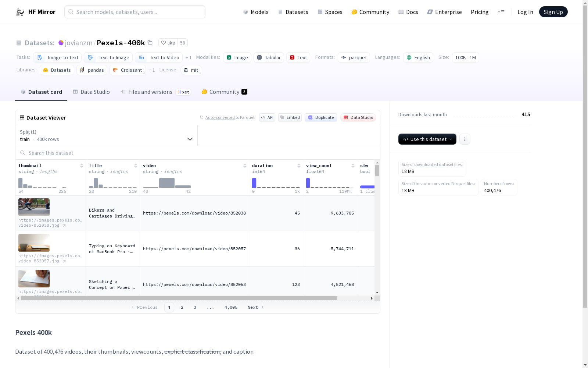This screenshot has width=588, height=368.
Task: Sort by the view_count column icon
Action: (353, 166)
